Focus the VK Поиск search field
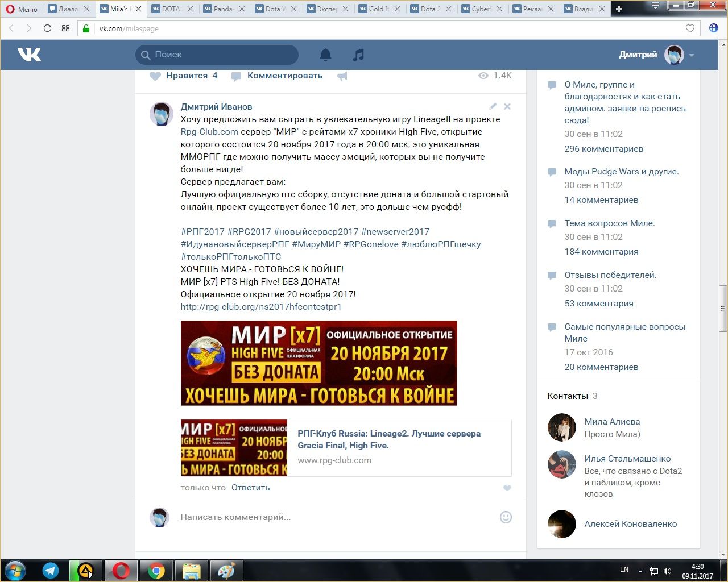This screenshot has width=728, height=582. 217,55
